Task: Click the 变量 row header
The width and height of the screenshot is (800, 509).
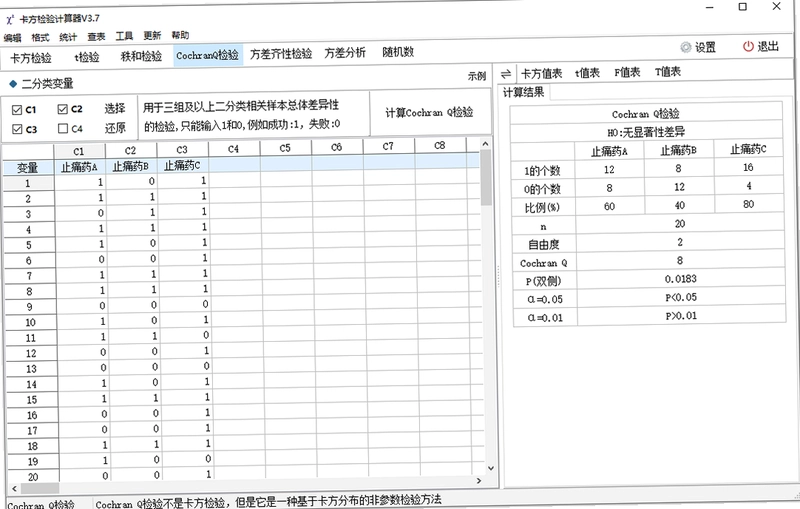Action: [x=28, y=168]
